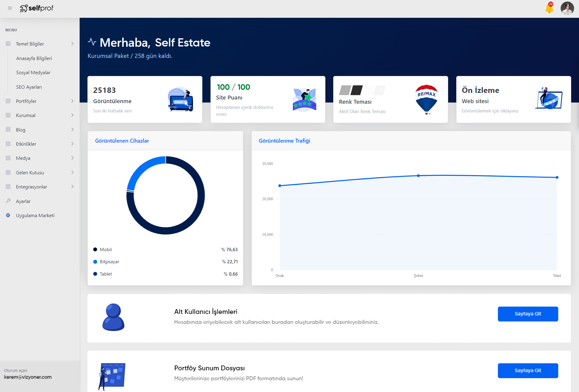
Task: Click the user profile avatar
Action: pos(567,8)
